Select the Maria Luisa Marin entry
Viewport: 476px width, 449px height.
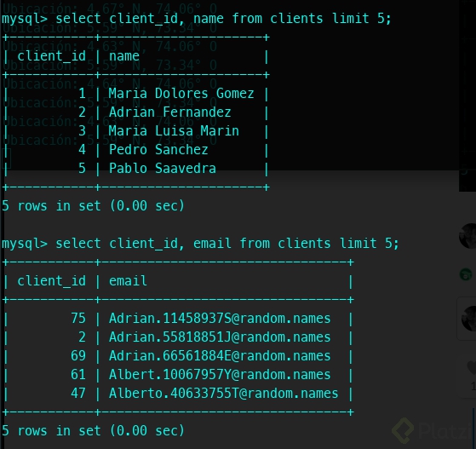[174, 131]
